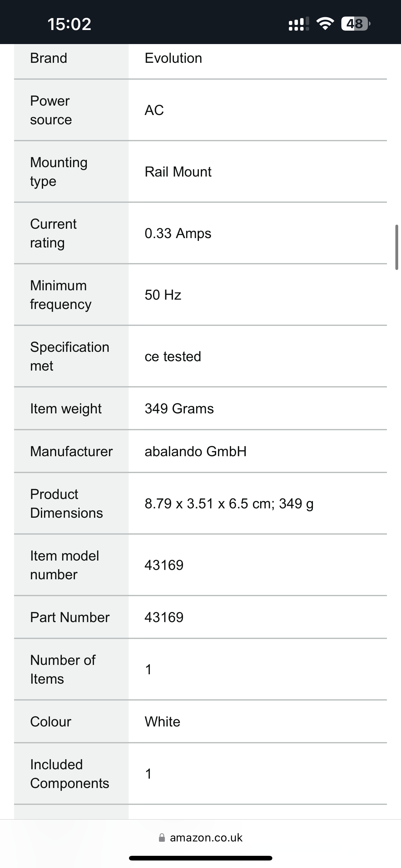Select the abalando GmbH manufacturer text
This screenshot has width=401, height=868.
(x=196, y=451)
